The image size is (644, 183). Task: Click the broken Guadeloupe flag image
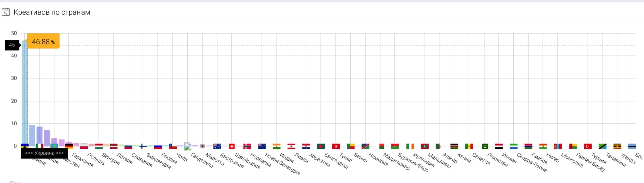coord(188,146)
